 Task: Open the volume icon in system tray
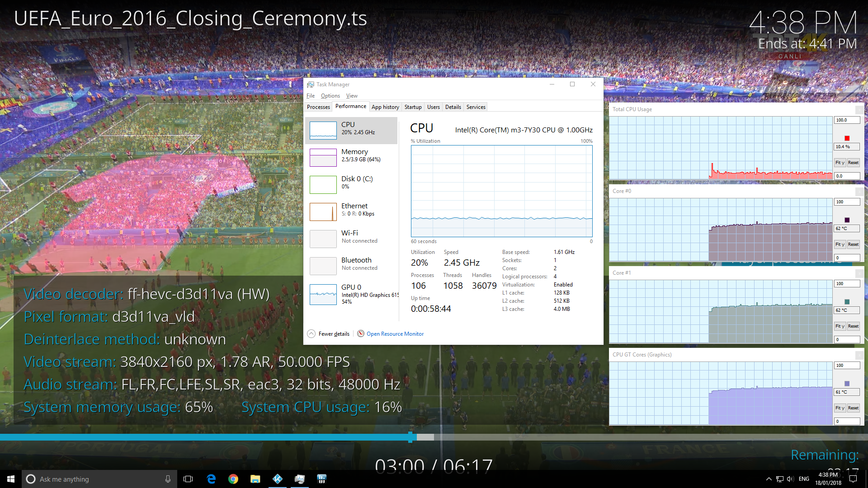pos(790,479)
